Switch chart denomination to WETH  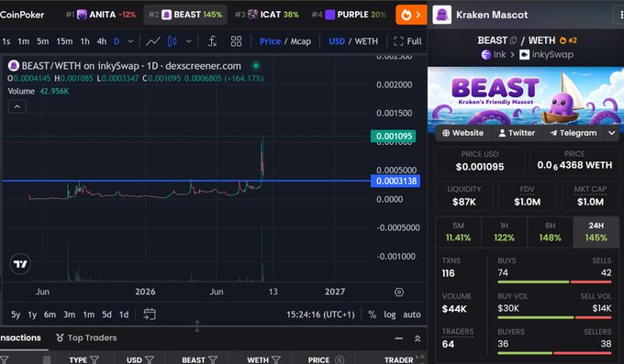(366, 41)
